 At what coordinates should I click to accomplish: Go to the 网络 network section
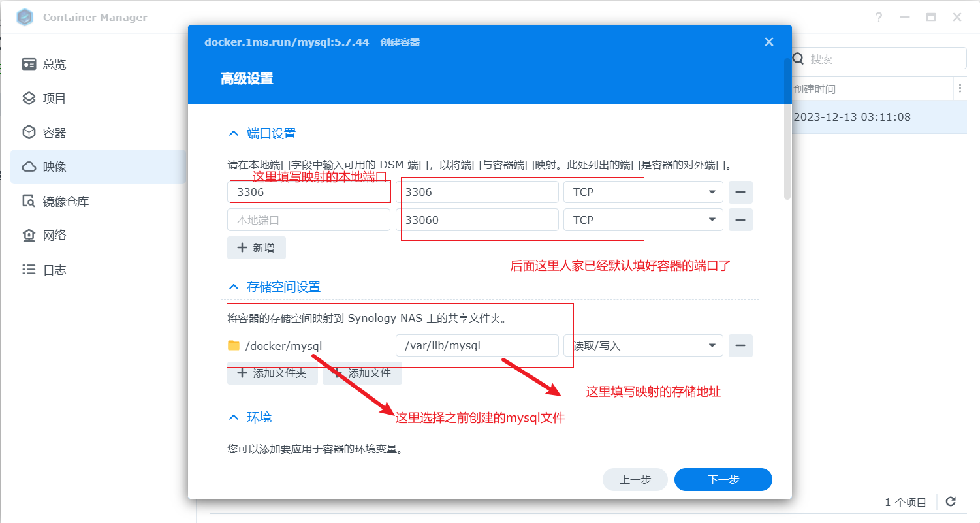coord(98,236)
